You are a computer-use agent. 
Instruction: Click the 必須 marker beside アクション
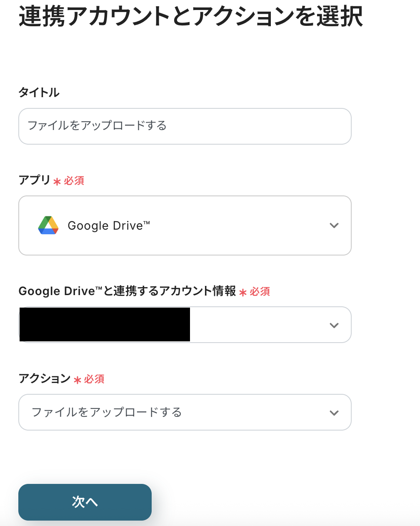(94, 379)
